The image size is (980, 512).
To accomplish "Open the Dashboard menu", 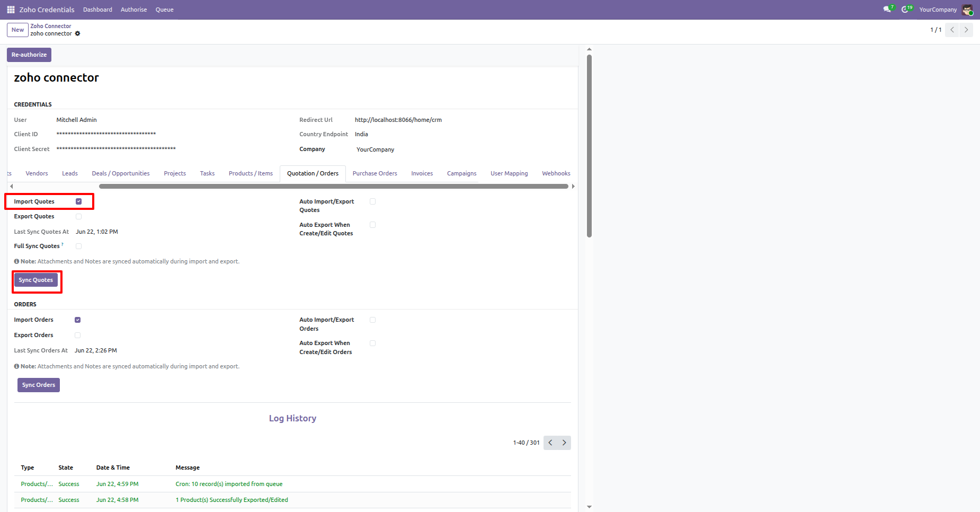I will coord(97,10).
